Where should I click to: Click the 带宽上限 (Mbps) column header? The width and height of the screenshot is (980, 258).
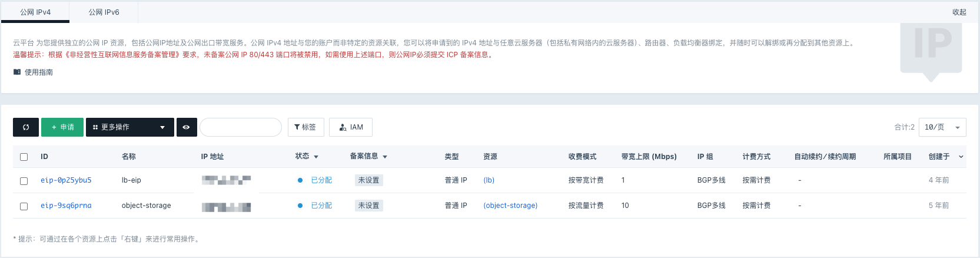coord(649,157)
